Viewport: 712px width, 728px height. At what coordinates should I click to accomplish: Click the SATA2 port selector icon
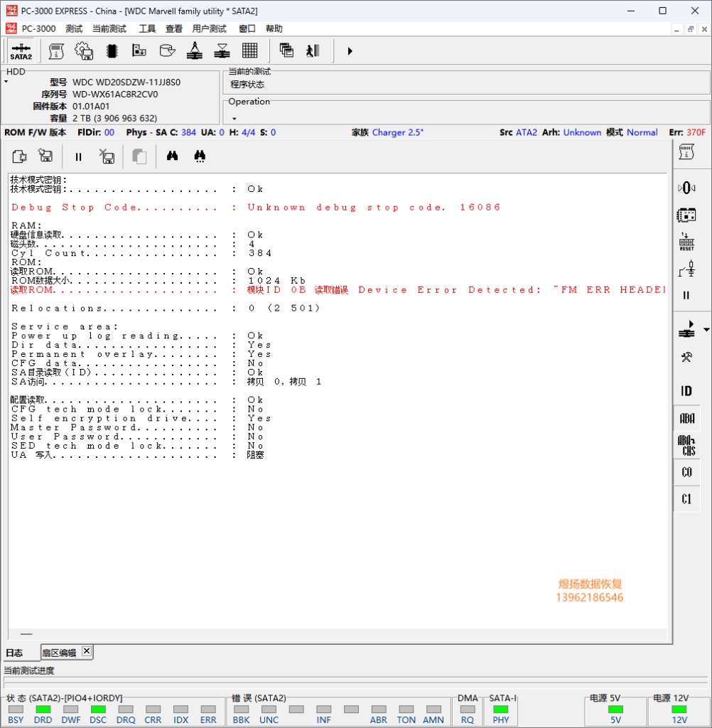(21, 51)
